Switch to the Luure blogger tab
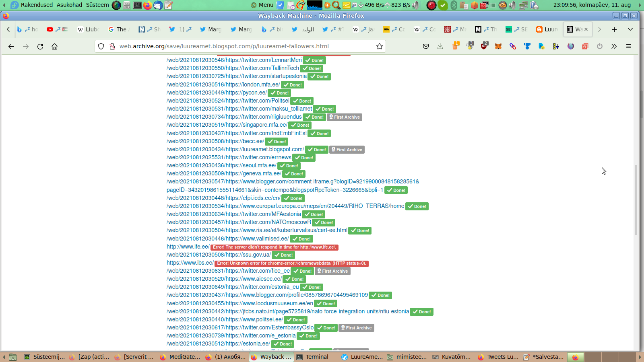The height and width of the screenshot is (362, 644). tap(547, 29)
